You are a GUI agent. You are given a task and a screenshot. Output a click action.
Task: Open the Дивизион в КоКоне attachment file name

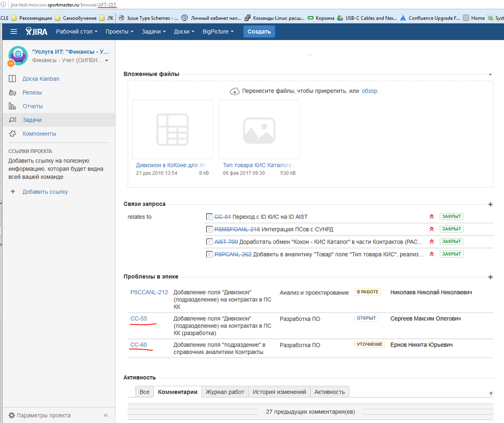pos(171,165)
